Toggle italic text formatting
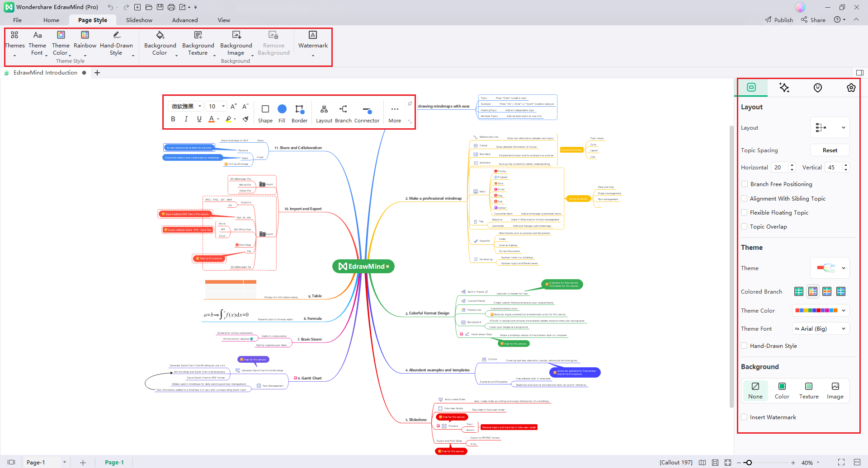Screen dimensions: 868x468 click(186, 119)
